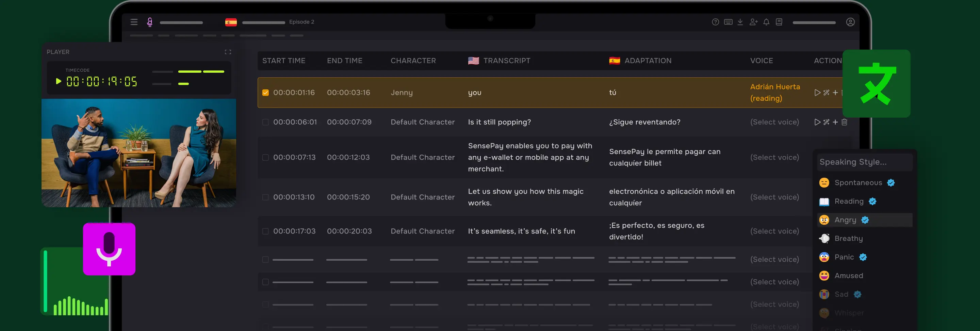Open Adrián Huerta (reading) voice selector
980x331 pixels.
click(x=774, y=92)
